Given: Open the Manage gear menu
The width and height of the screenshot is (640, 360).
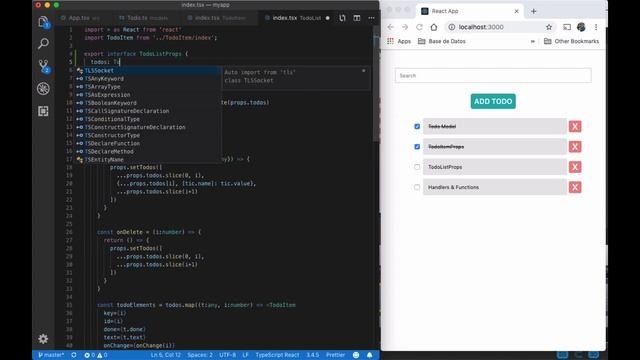Looking at the screenshot, I should pos(43,338).
